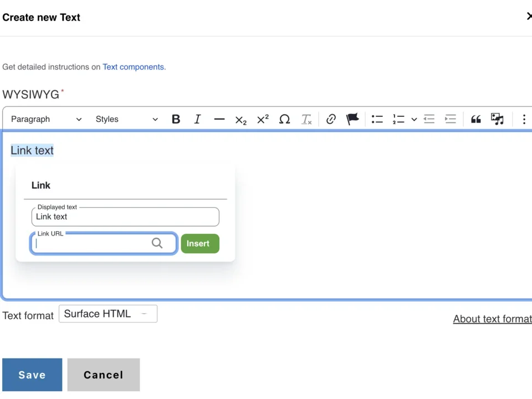Viewport: 532px width, 399px height.
Task: Open the media embed tool
Action: [x=497, y=119]
